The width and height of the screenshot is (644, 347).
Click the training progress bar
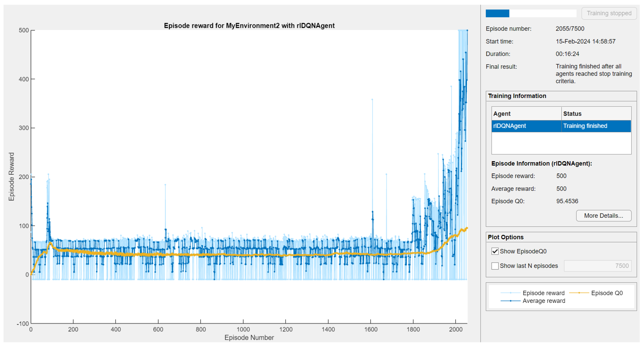531,13
